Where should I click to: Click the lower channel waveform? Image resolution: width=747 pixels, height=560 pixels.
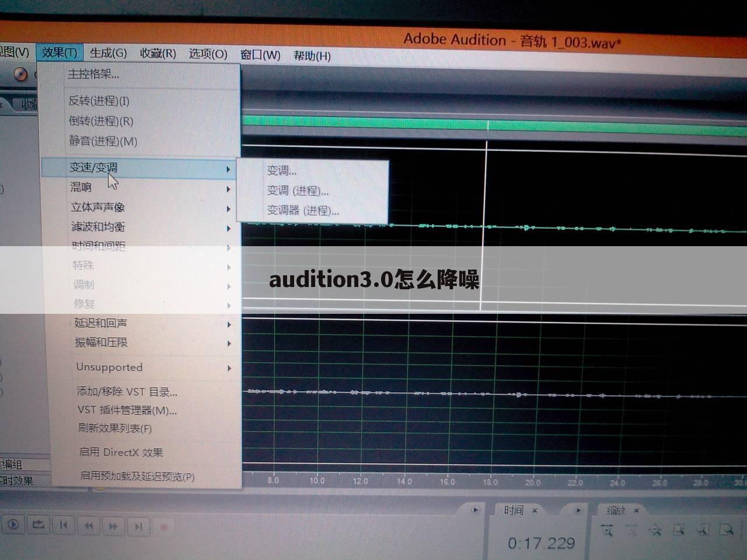(x=494, y=394)
